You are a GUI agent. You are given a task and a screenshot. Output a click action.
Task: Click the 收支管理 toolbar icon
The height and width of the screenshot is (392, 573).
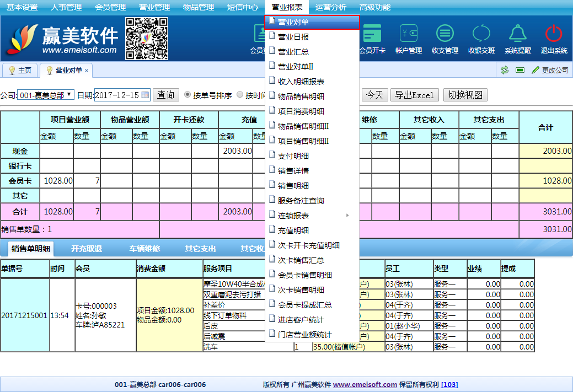pos(445,34)
